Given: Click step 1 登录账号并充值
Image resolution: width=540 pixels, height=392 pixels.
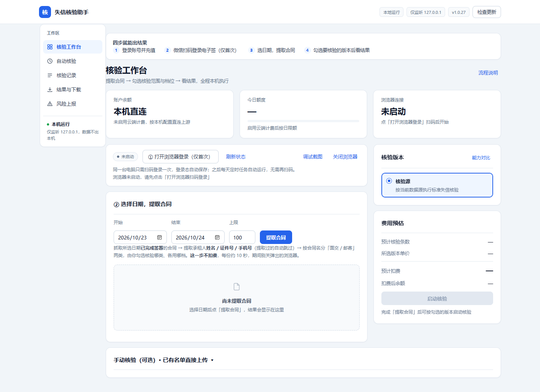Looking at the screenshot, I should coord(134,50).
